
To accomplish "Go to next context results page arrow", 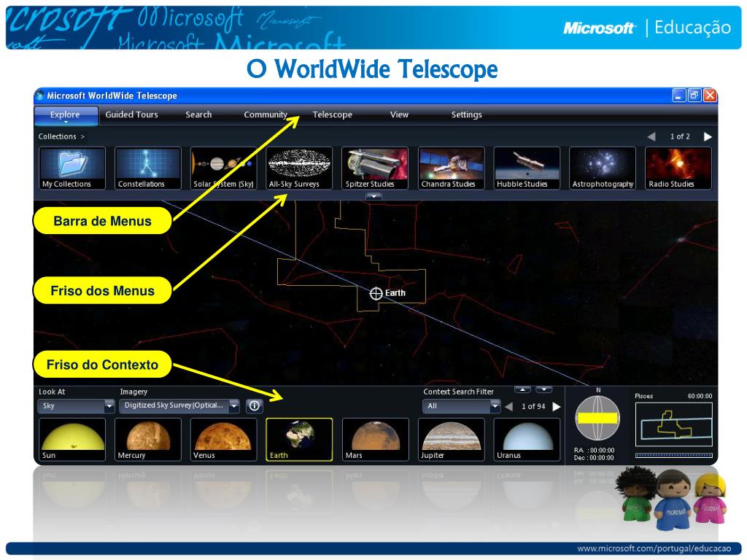I will pyautogui.click(x=556, y=407).
